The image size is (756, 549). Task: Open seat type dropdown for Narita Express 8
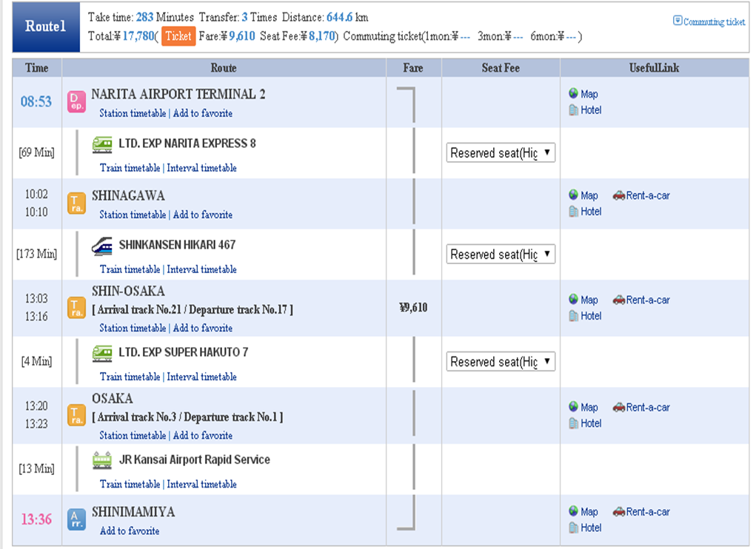(501, 152)
